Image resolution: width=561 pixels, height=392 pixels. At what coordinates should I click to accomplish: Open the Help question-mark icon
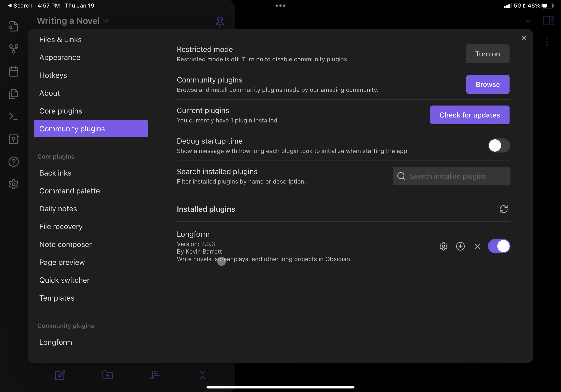13,162
